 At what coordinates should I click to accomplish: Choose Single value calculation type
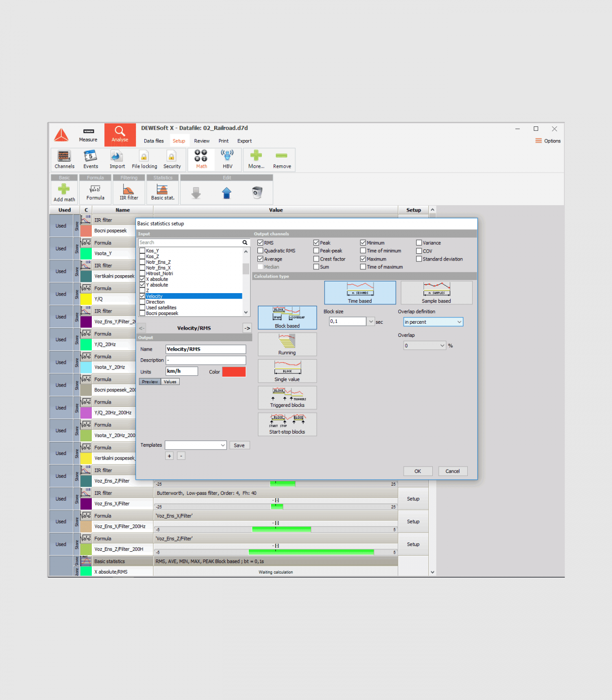pos(287,371)
